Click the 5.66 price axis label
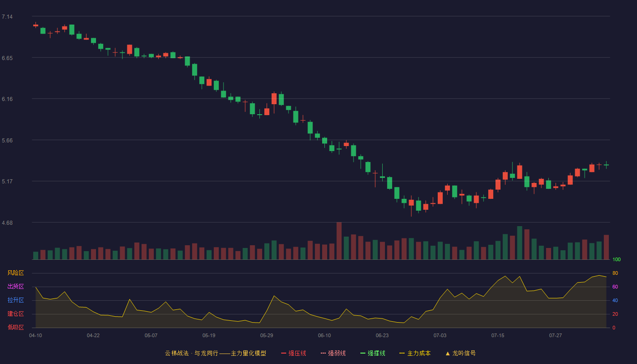The height and width of the screenshot is (364, 637). coord(7,141)
